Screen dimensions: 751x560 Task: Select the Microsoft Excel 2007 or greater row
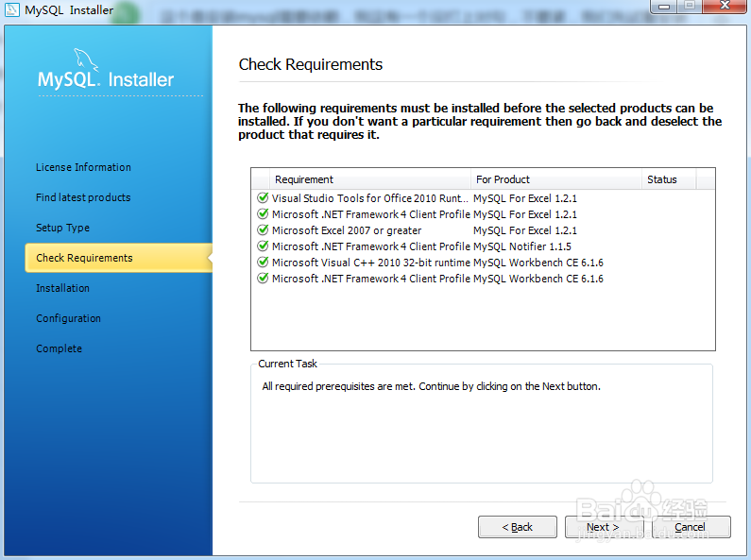point(483,230)
